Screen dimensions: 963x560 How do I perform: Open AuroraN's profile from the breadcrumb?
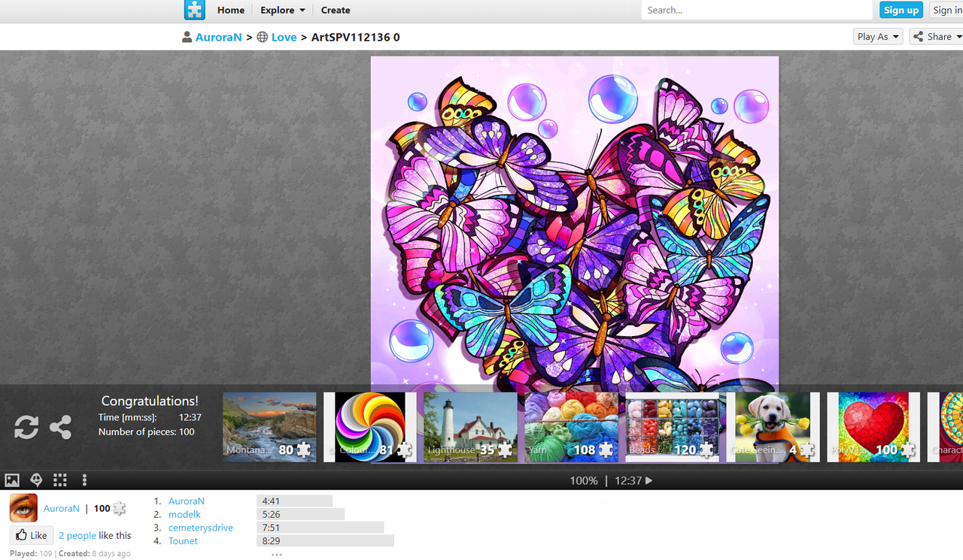(x=219, y=37)
